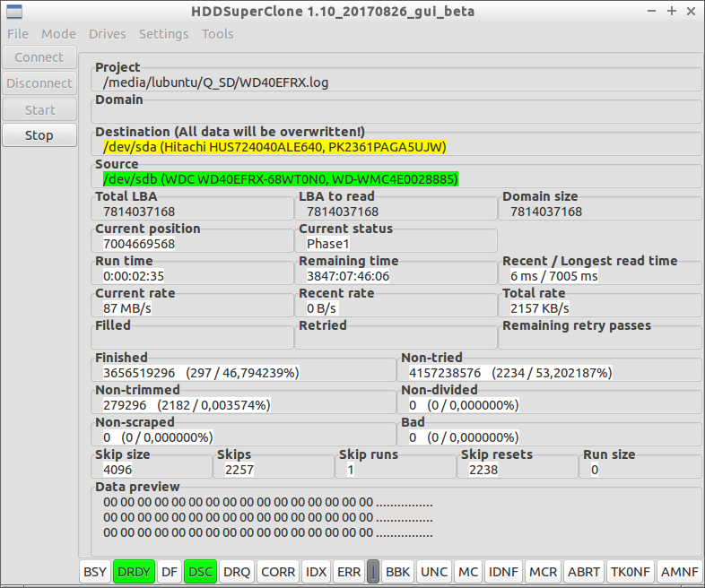Click the Non-scraped value
This screenshot has width=705, height=588.
pos(158,437)
